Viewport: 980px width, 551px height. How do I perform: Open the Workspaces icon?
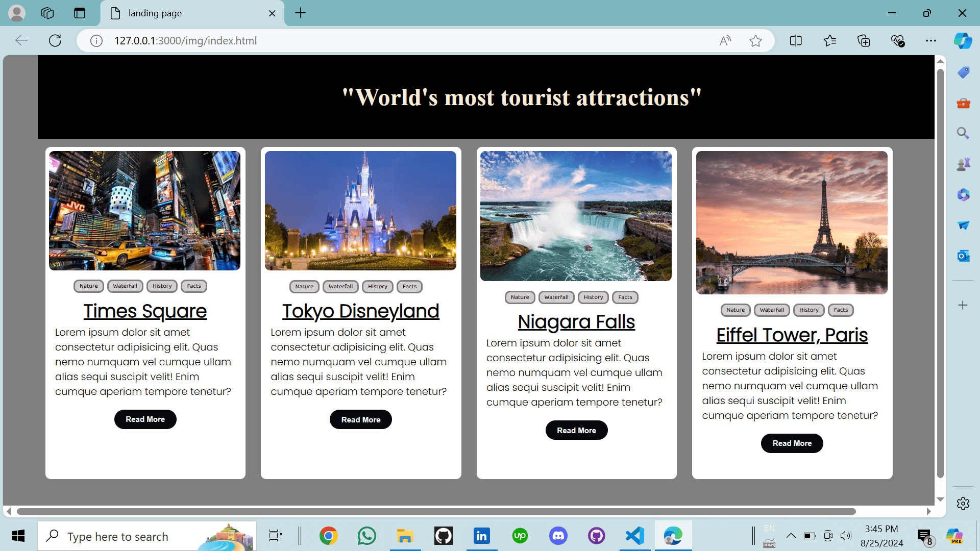47,13
